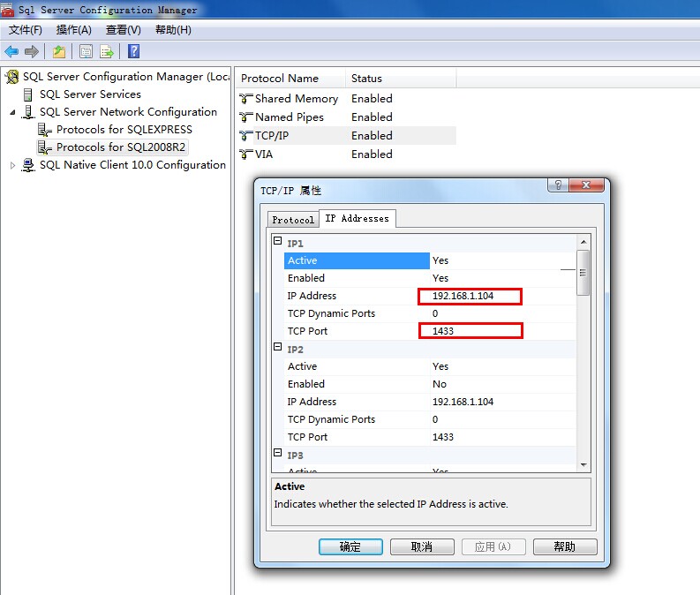This screenshot has height=595, width=700.
Task: Click the Enabled status of VIA
Action: pos(372,154)
